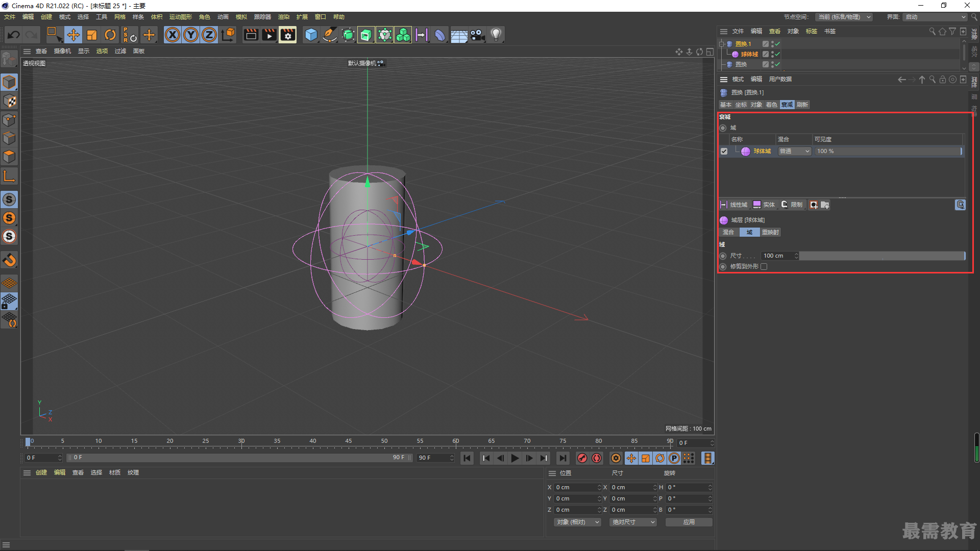Viewport: 980px width, 551px height.
Task: Open the 限制 modifier layer dropdown
Action: pyautogui.click(x=792, y=205)
